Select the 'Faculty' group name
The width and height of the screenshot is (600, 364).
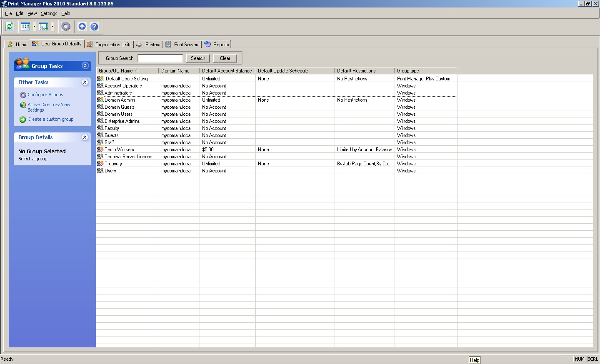tap(112, 128)
